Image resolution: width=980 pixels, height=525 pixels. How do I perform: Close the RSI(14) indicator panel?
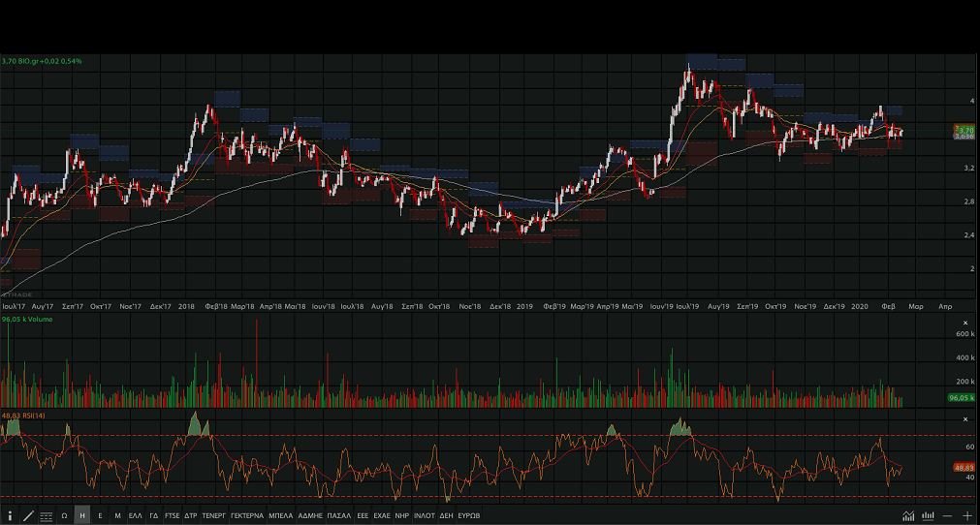coord(964,419)
